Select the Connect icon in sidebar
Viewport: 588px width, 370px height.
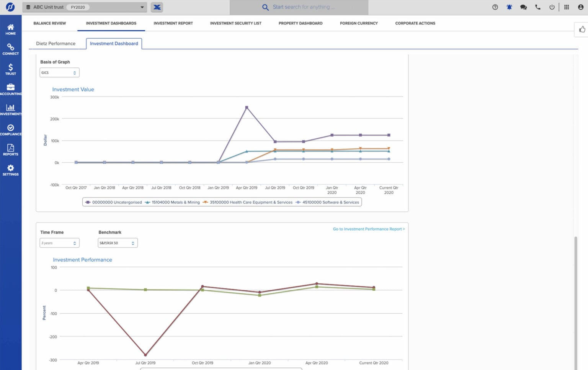point(10,49)
